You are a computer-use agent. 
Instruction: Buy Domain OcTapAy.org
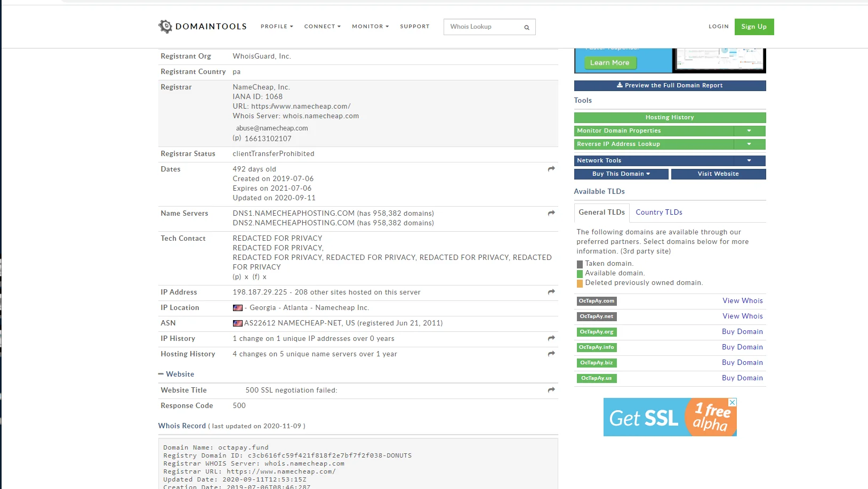click(742, 332)
